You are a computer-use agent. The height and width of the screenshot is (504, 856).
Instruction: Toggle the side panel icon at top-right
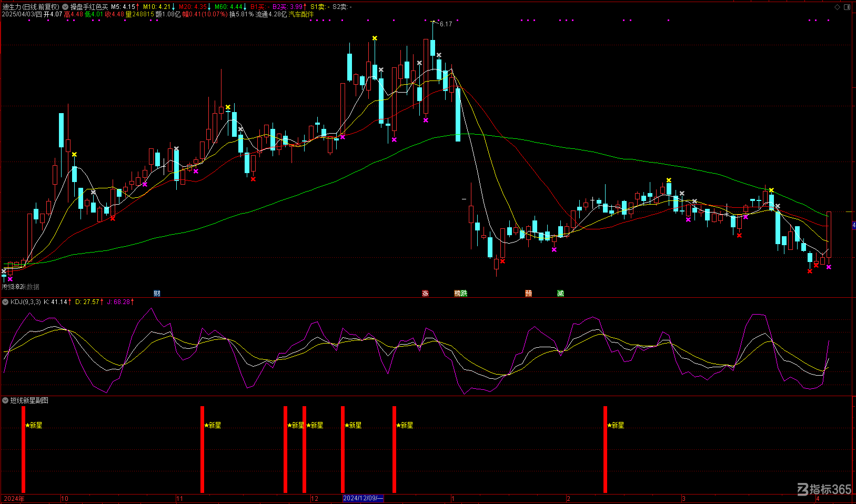[847, 7]
